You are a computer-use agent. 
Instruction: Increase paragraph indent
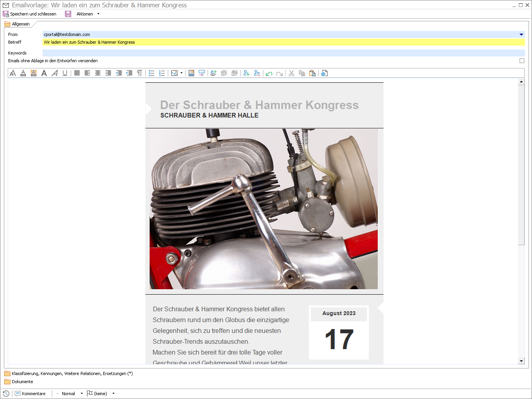(x=119, y=73)
